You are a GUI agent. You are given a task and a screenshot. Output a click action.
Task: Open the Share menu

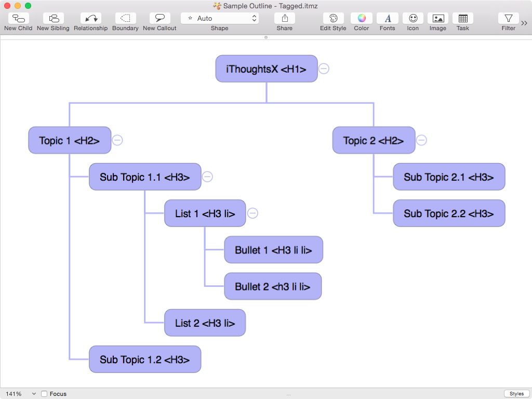285,18
